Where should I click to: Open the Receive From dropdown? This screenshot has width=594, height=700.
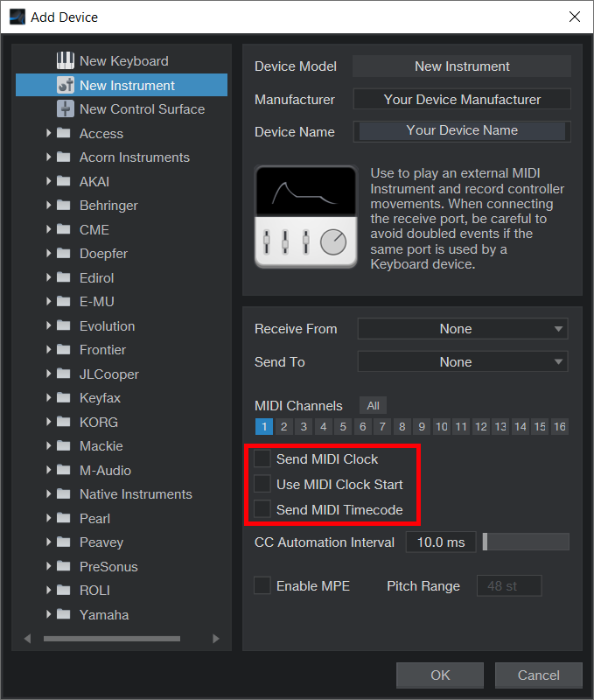point(462,329)
